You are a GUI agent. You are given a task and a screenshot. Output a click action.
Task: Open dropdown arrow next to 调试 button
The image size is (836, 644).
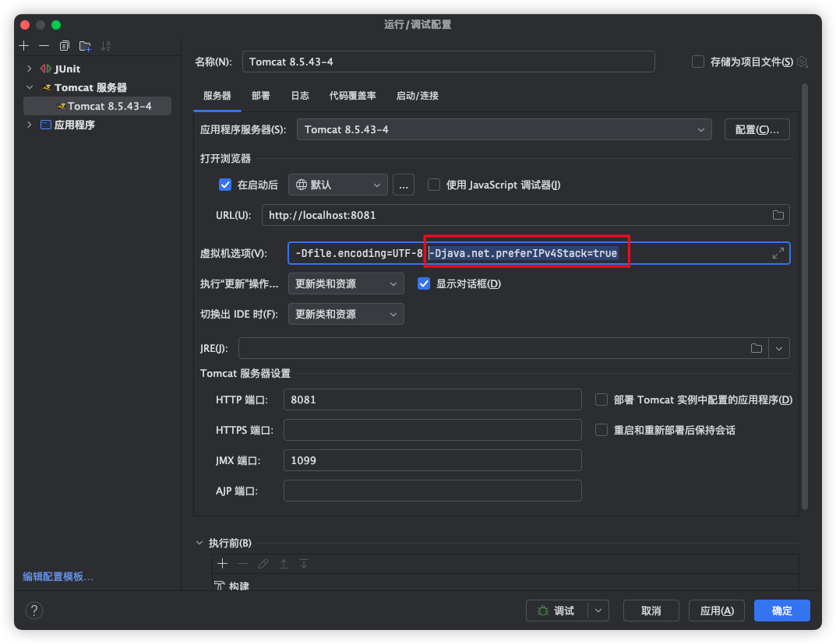pyautogui.click(x=598, y=611)
